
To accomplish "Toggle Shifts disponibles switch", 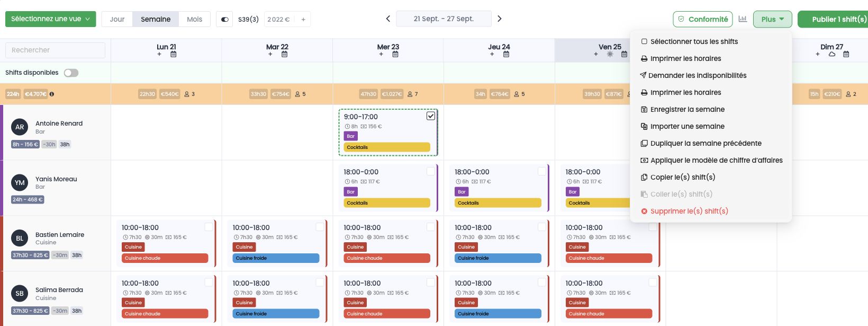I will coord(71,73).
